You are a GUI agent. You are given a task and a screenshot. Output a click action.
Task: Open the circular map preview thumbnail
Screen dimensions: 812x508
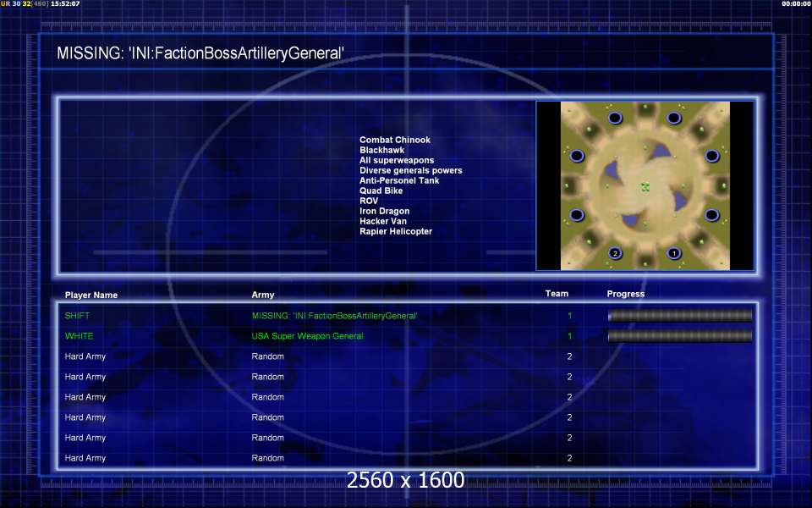pyautogui.click(x=645, y=185)
